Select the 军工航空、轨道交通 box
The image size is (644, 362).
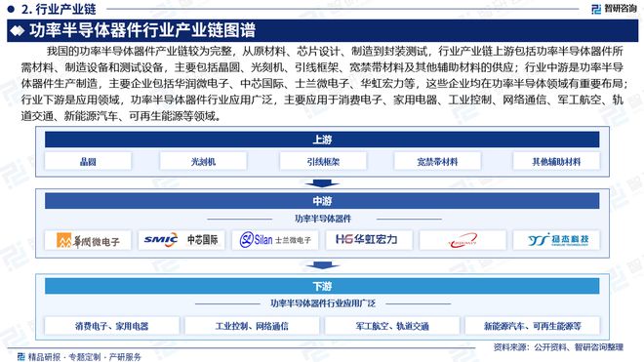392,326
